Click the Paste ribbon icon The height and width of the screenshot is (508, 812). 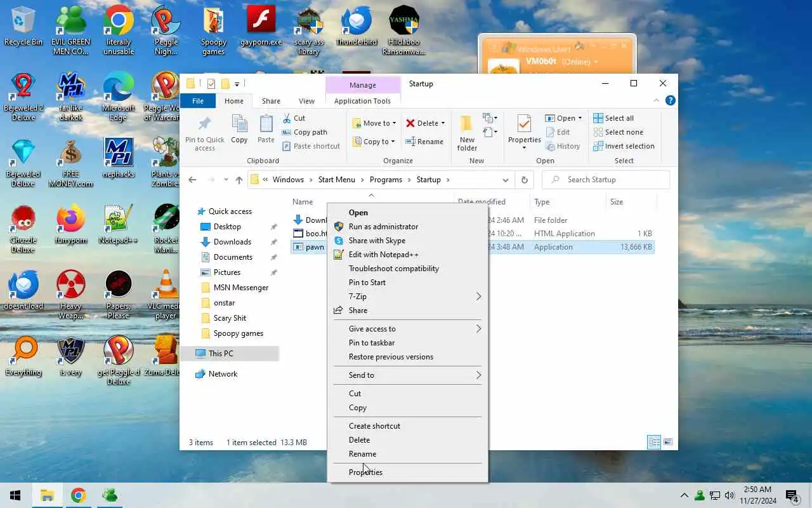click(x=266, y=130)
